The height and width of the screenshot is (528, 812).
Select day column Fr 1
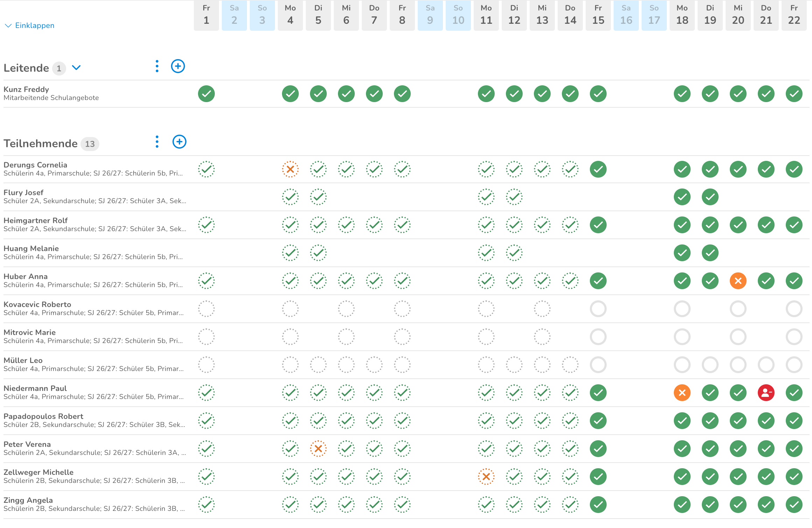tap(206, 15)
